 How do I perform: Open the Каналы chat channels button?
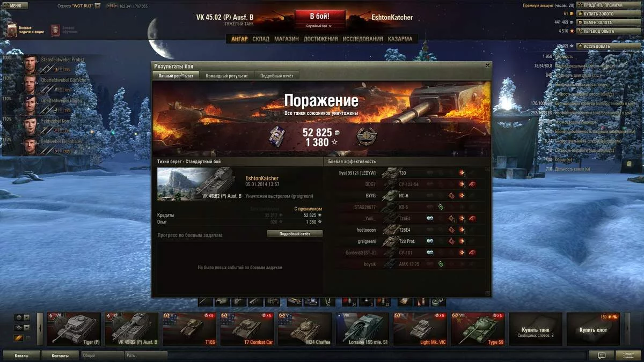[x=22, y=355]
